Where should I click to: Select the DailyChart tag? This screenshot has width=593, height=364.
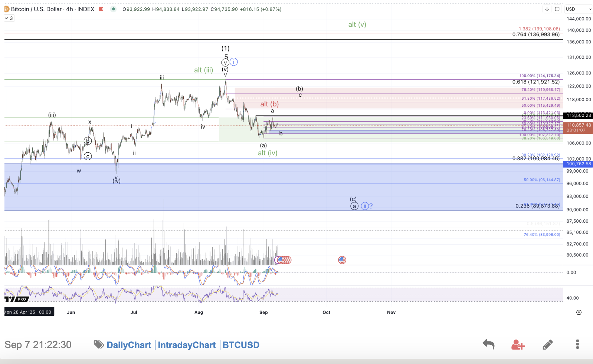pyautogui.click(x=129, y=345)
